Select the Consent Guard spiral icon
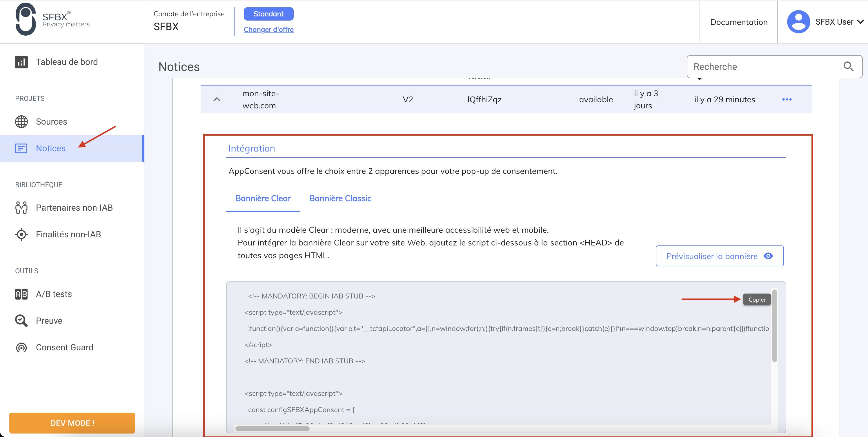The image size is (868, 437). point(21,347)
